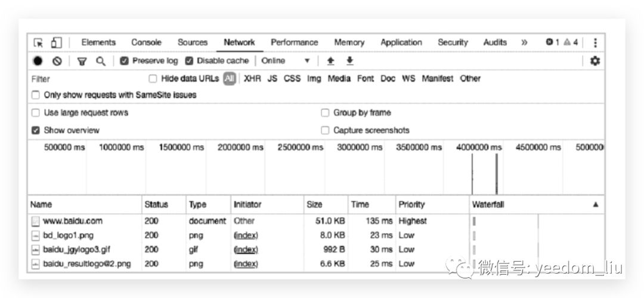644x298 pixels.
Task: Disable the Disable cache checkbox
Action: click(189, 61)
